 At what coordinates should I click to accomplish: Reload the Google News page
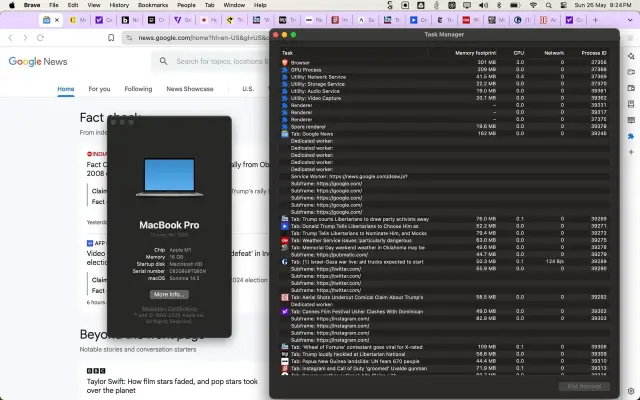(x=40, y=38)
